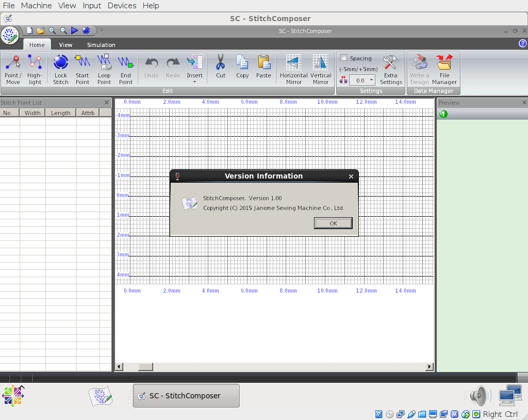The width and height of the screenshot is (528, 420).
Task: Click the Zoom Out magnifier icon
Action: tap(63, 30)
